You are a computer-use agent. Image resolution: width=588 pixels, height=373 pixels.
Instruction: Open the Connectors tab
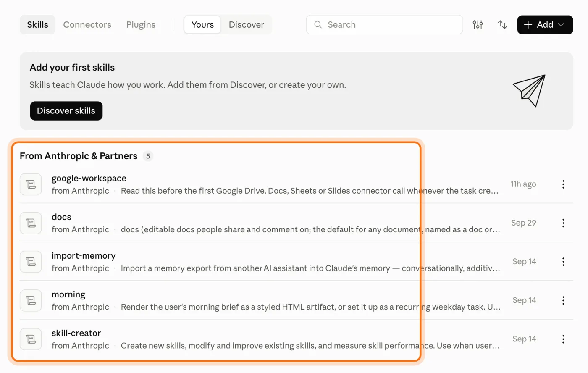click(x=87, y=25)
